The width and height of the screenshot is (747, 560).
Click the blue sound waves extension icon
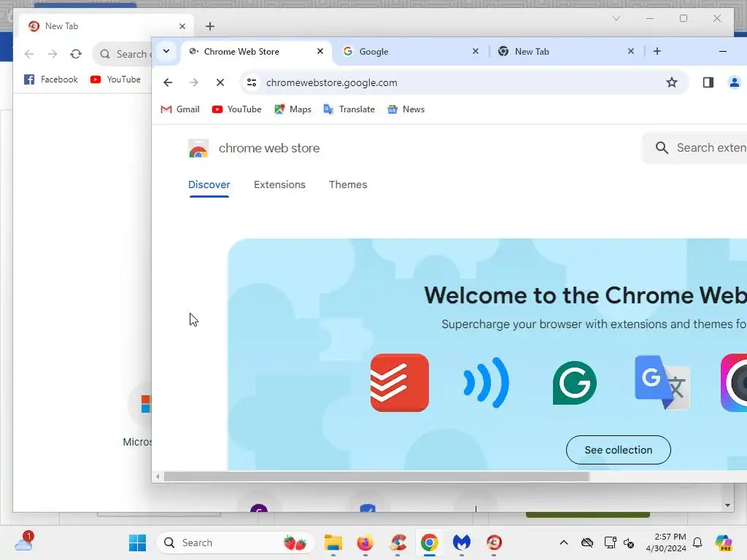[487, 383]
